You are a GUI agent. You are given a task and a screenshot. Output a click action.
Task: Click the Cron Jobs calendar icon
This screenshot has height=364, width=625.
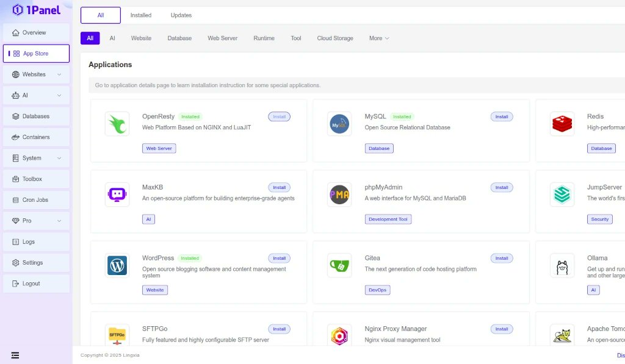click(15, 200)
